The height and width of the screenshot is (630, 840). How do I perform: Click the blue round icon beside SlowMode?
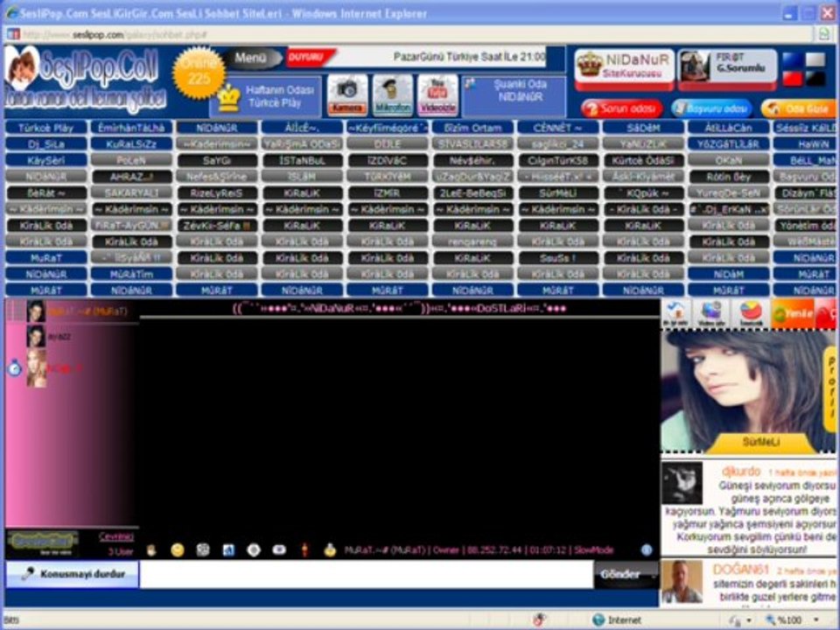pos(647,549)
